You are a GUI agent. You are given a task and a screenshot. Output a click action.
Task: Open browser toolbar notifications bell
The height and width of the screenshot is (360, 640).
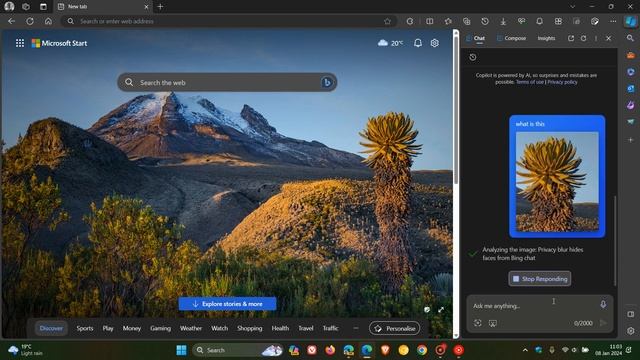(x=540, y=21)
